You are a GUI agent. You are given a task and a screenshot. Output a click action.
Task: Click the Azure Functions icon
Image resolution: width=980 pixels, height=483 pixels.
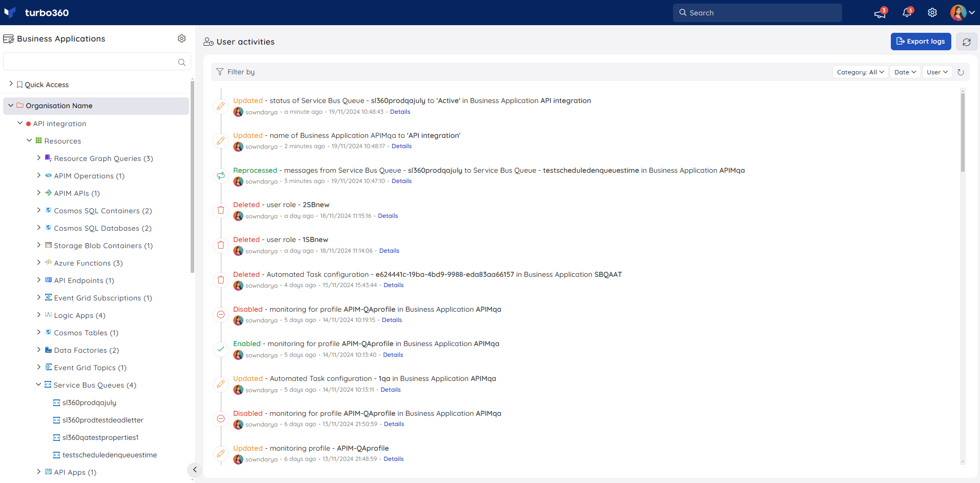(x=48, y=263)
